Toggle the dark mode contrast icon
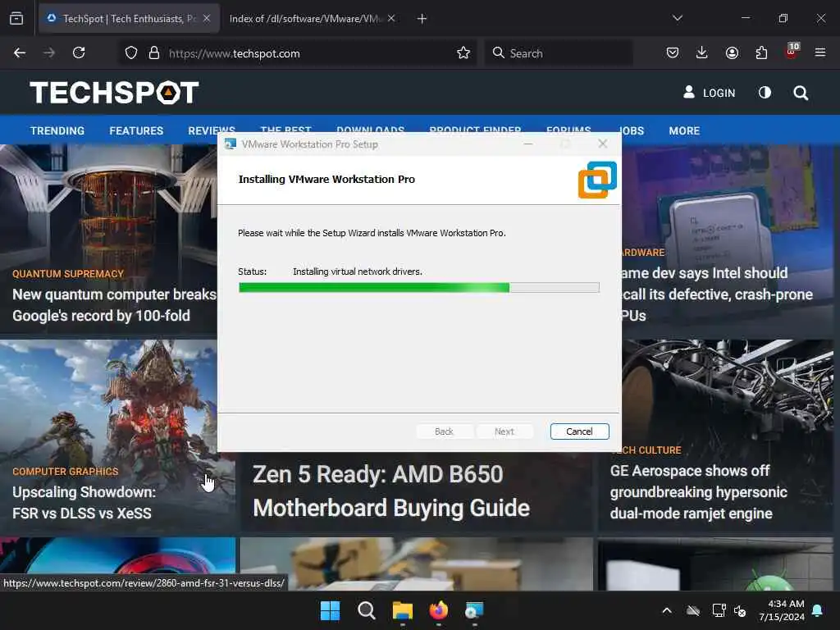840x630 pixels. pyautogui.click(x=765, y=93)
